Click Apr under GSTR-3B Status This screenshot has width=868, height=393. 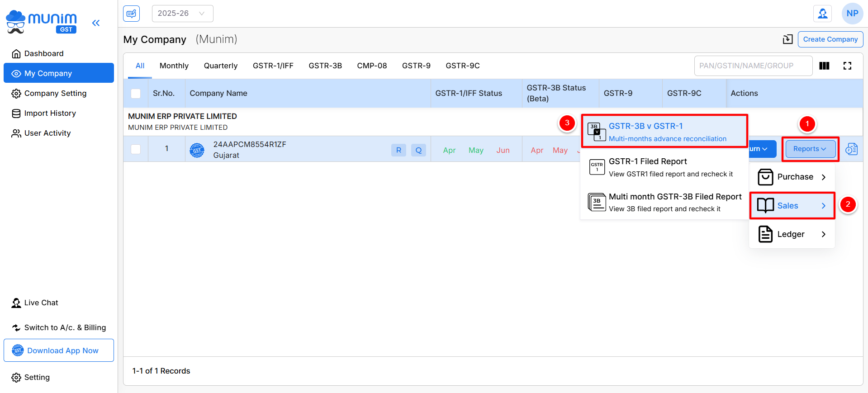[x=537, y=151]
